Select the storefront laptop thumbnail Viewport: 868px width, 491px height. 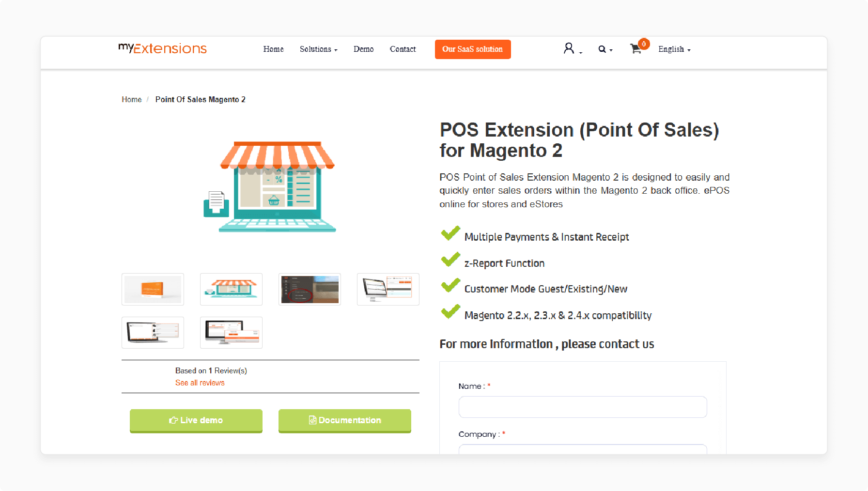(231, 289)
